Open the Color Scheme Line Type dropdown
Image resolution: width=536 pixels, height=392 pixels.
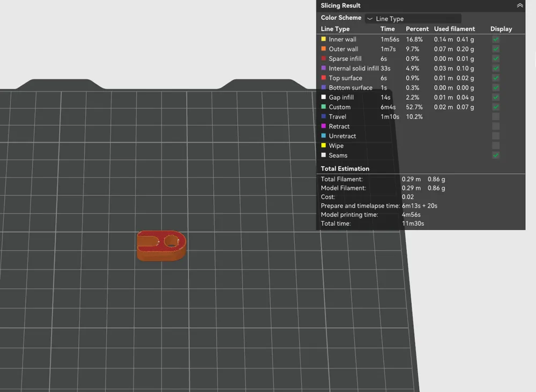pos(413,18)
